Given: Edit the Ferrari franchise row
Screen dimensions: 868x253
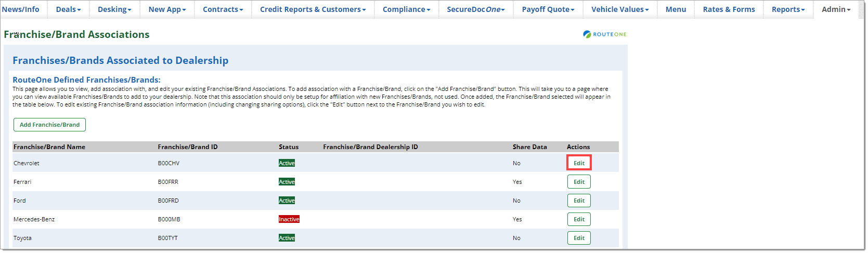Looking at the screenshot, I should coord(579,182).
